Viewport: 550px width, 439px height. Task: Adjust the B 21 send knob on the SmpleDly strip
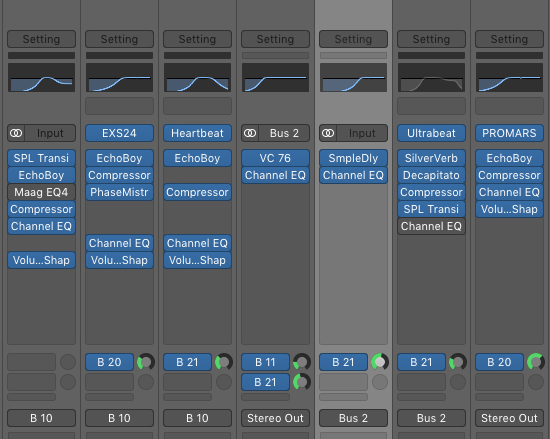[380, 362]
